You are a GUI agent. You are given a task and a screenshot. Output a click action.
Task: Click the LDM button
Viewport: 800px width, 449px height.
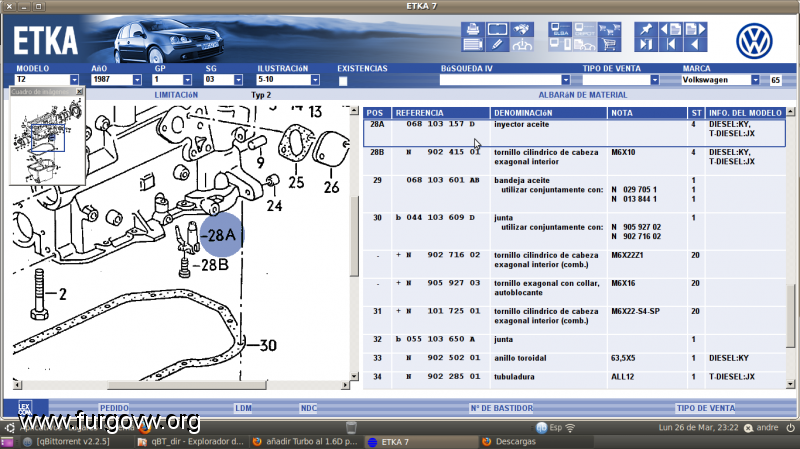click(x=243, y=408)
